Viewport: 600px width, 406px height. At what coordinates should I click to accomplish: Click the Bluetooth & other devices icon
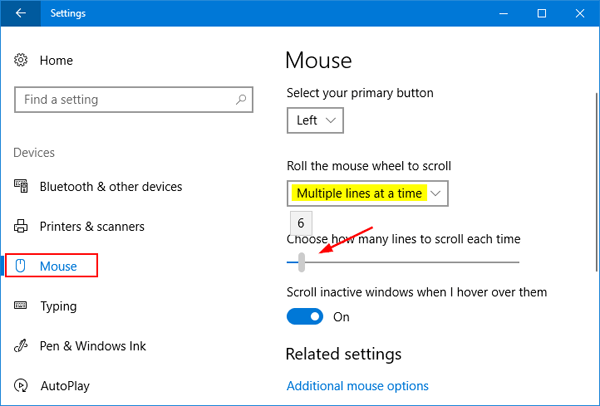(21, 187)
